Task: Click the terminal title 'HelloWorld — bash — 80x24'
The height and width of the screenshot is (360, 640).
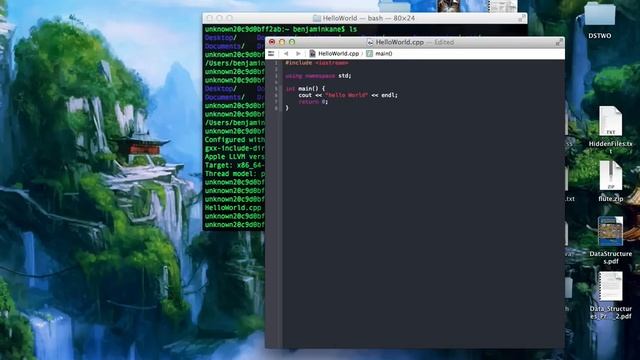Action: (369, 18)
